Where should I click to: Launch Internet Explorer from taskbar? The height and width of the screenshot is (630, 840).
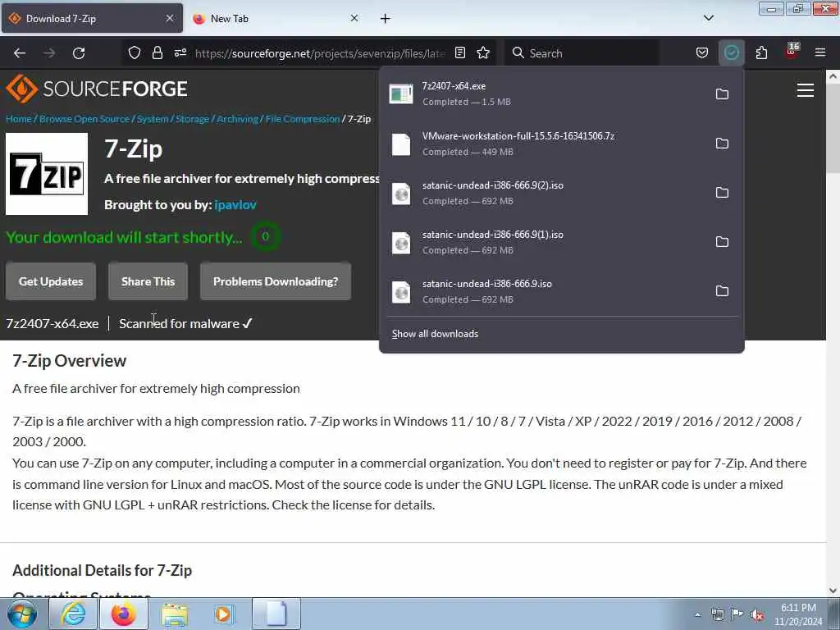73,614
